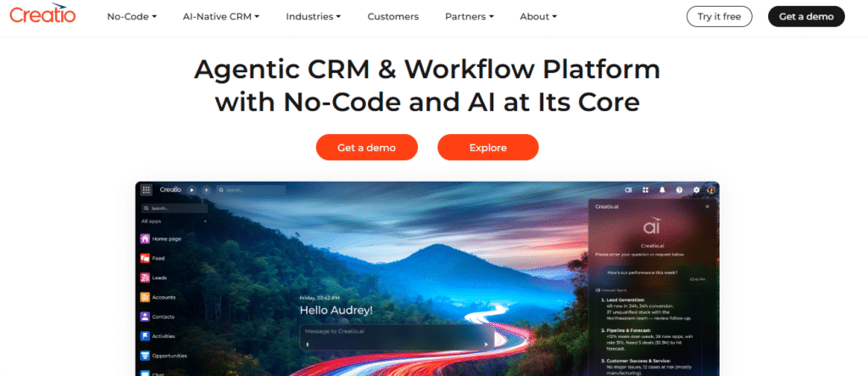Open the settings gear icon
868x376 pixels.
pos(696,190)
